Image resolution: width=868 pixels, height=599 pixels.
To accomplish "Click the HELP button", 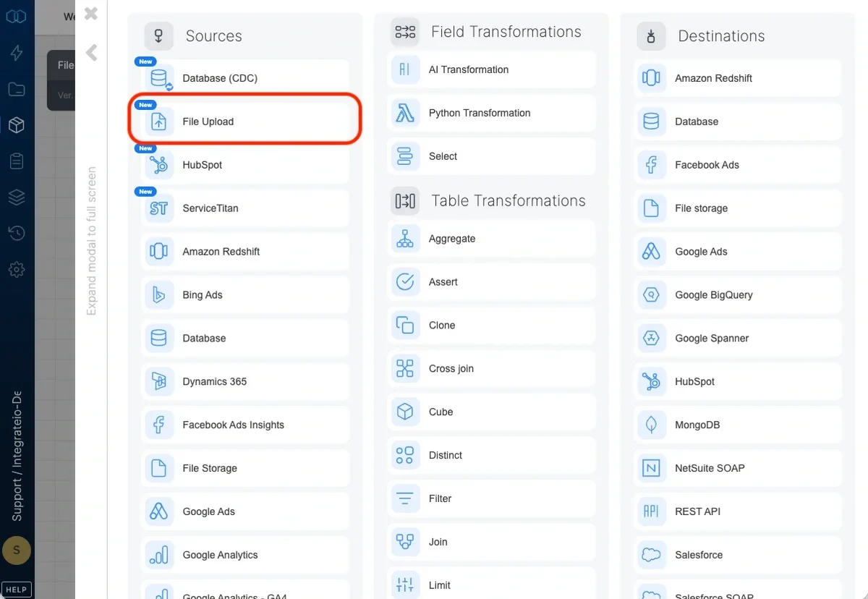I will coord(16,590).
